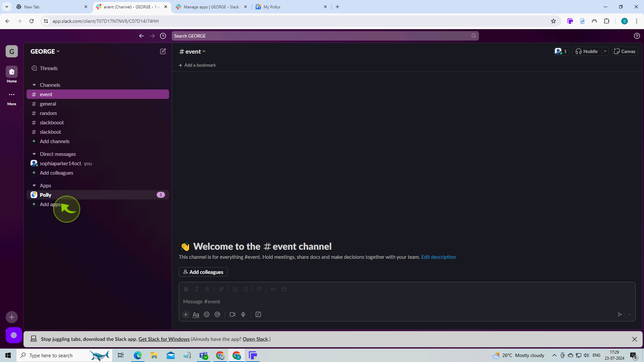Open the Help question mark icon
The height and width of the screenshot is (362, 644).
[637, 36]
